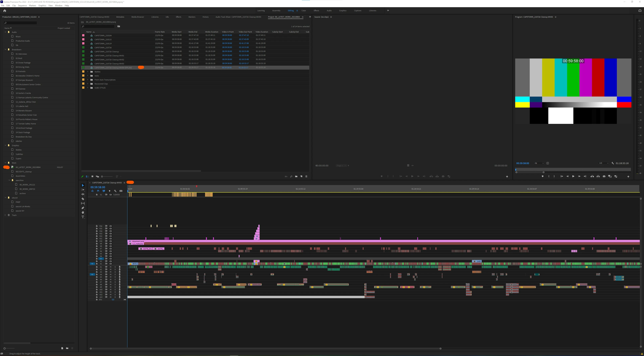Select the Pen tool
This screenshot has width=644, height=356.
click(x=83, y=208)
